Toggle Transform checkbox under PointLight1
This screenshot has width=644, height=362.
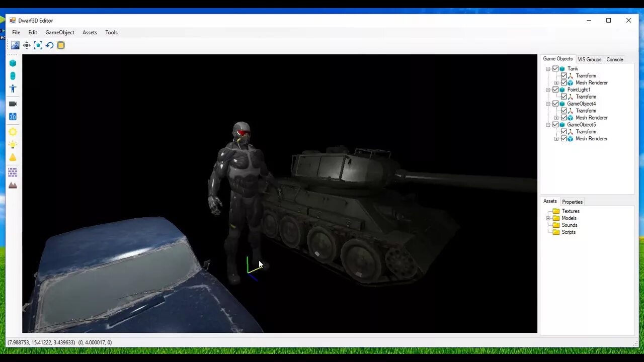click(x=563, y=97)
